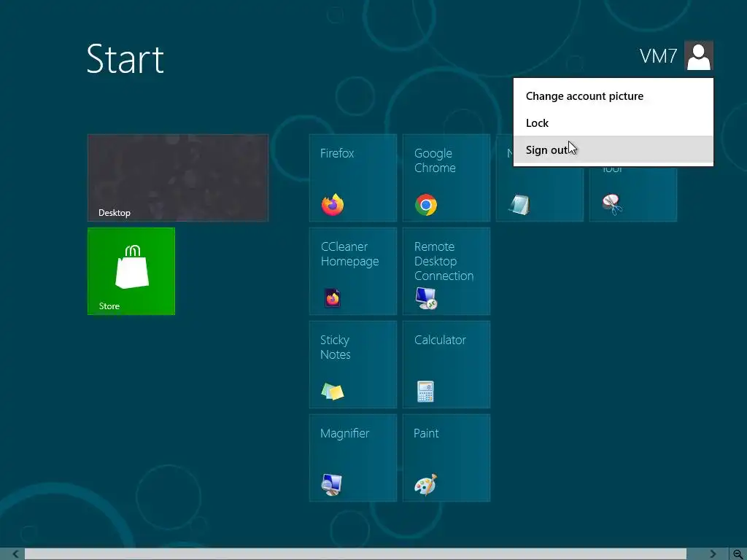Viewport: 747px width, 560px height.
Task: Click the zoom-out magnifier icon bottom right
Action: point(738,554)
